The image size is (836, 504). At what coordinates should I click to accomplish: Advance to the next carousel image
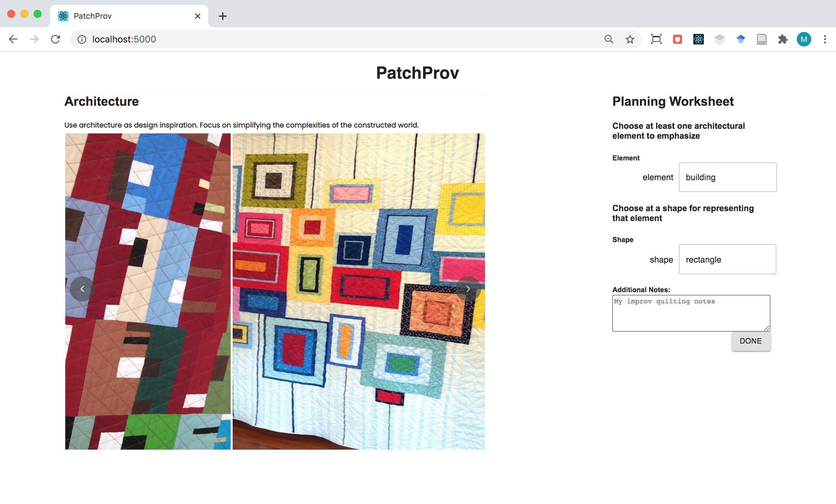(468, 289)
